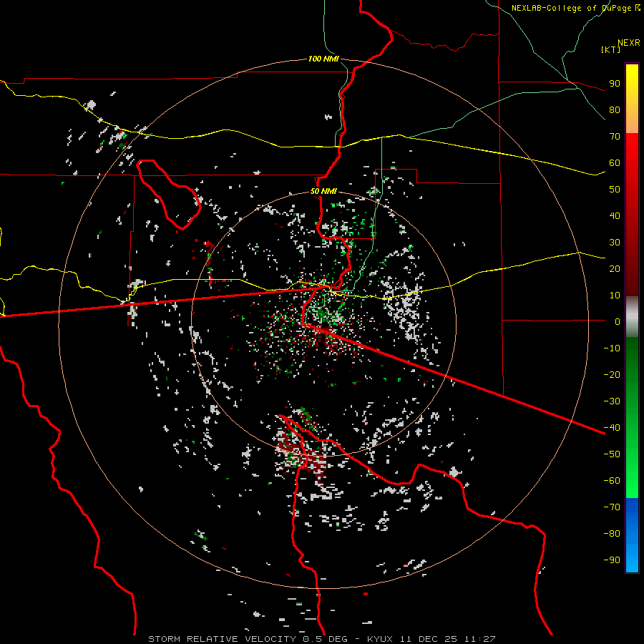Click the positive 50 scale value
The image size is (644, 644).
[615, 190]
